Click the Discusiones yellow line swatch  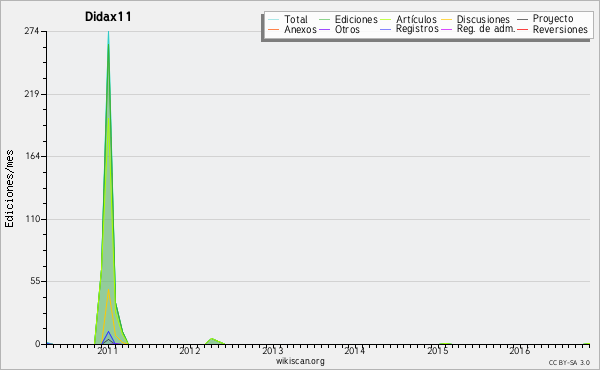446,19
